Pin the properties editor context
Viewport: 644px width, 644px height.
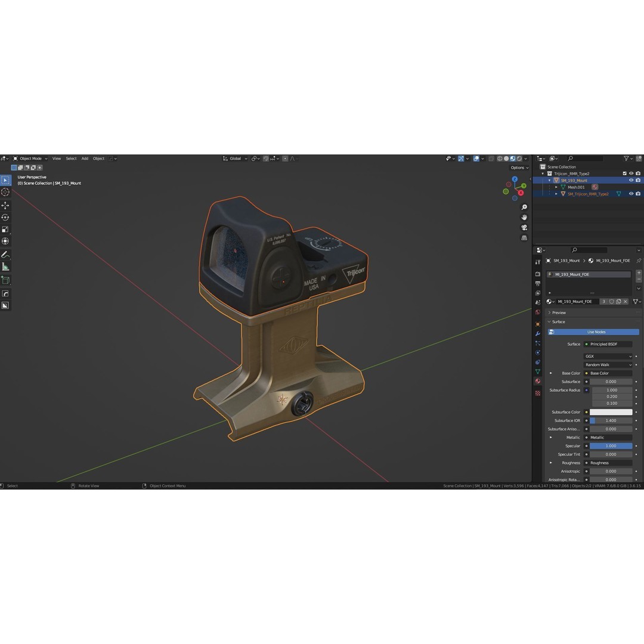click(x=639, y=261)
